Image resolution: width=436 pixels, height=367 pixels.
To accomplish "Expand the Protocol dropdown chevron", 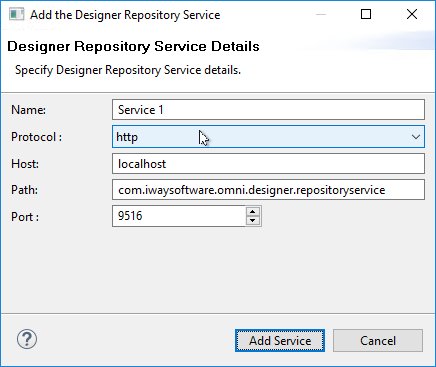I will pyautogui.click(x=415, y=137).
